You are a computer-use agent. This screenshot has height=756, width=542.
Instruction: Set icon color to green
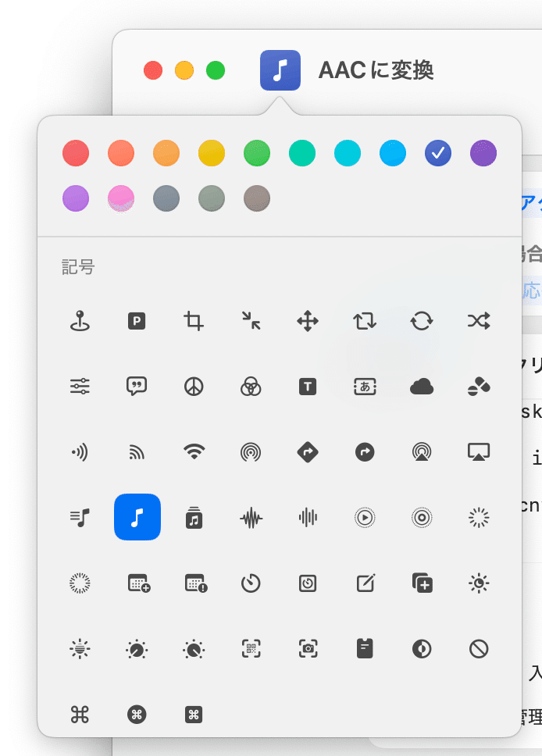[257, 153]
